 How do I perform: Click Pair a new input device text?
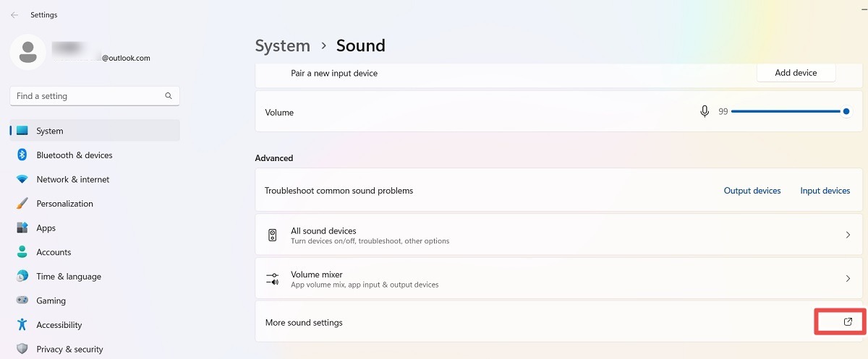[334, 73]
